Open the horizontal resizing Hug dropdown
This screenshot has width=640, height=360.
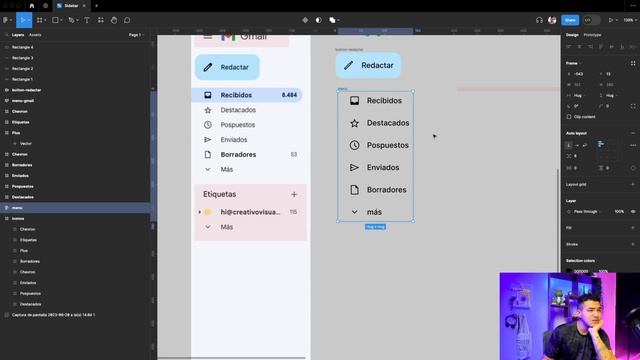[579, 96]
